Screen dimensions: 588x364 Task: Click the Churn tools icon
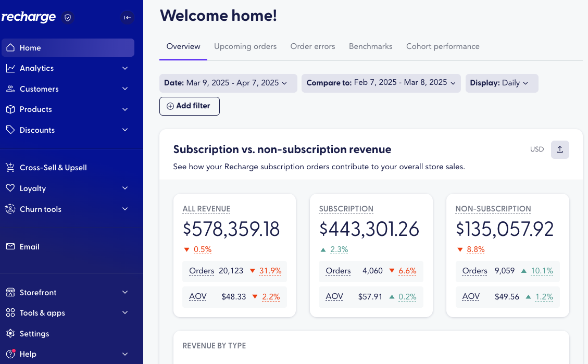[10, 209]
